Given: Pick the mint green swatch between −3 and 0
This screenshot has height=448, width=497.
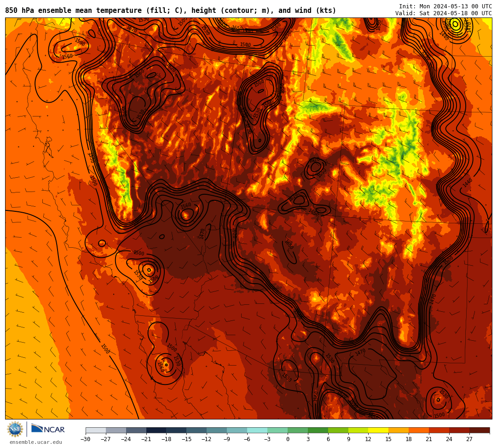Looking at the screenshot, I should point(277,430).
